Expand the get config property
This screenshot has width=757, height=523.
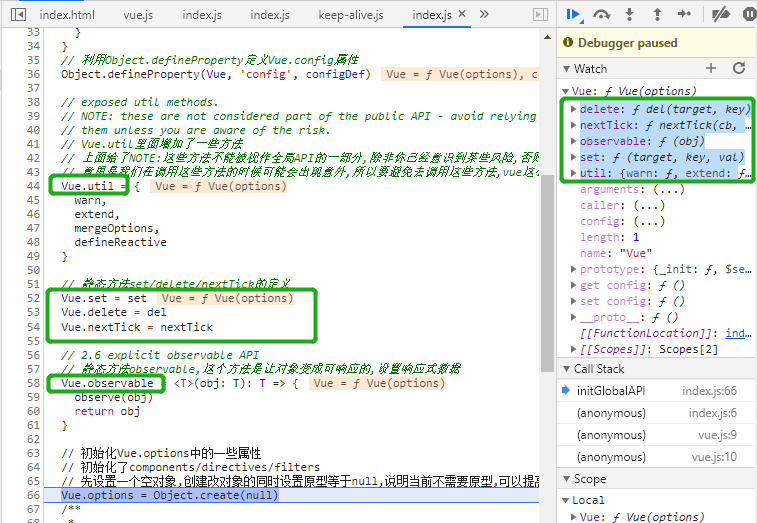pos(574,285)
